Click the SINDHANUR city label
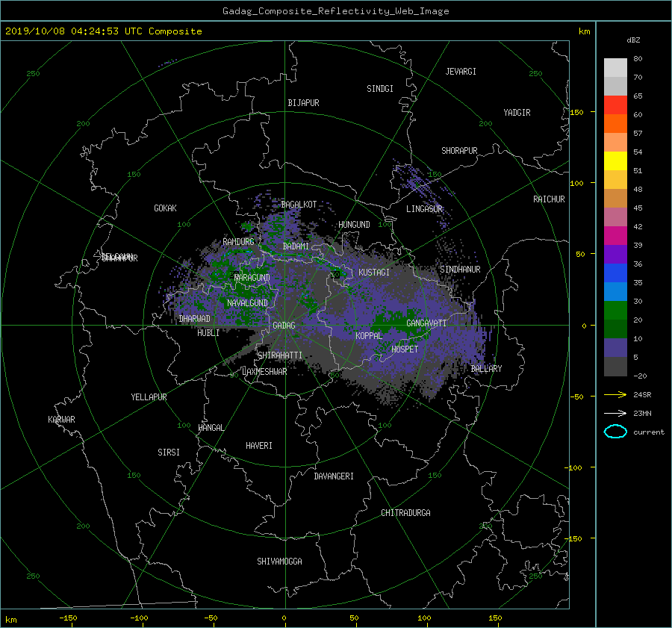This screenshot has height=628, width=672. coord(460,270)
